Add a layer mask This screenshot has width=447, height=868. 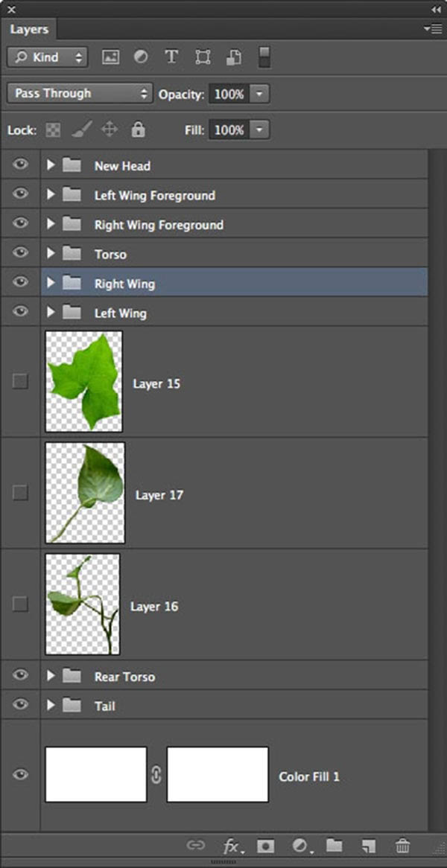tap(264, 846)
